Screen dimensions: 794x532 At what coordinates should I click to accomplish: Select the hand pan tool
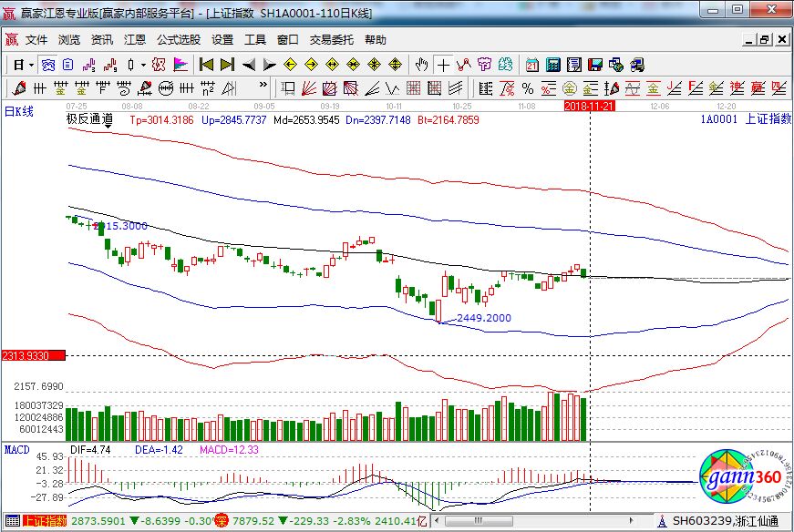[x=421, y=65]
